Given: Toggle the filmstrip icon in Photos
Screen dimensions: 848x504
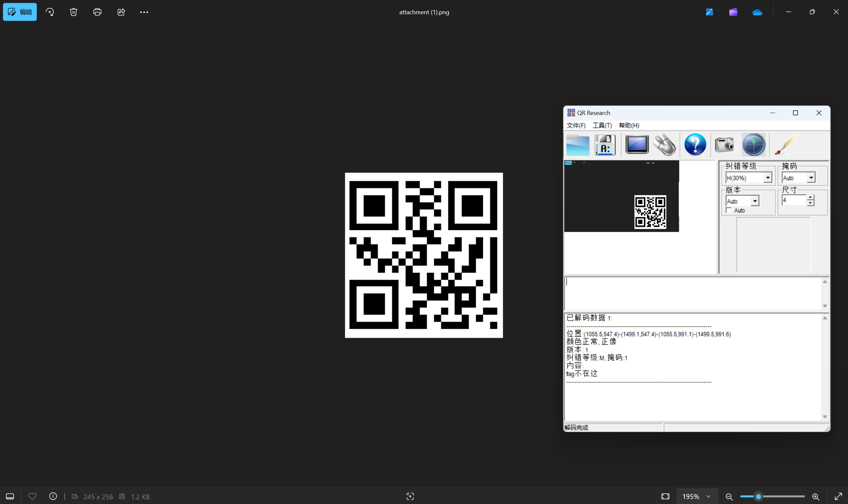Looking at the screenshot, I should tap(10, 496).
